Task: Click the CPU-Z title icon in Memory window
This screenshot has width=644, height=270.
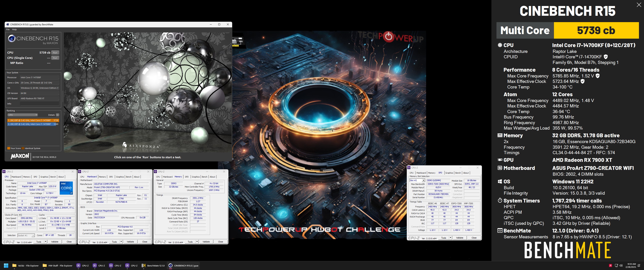Action: pos(156,172)
